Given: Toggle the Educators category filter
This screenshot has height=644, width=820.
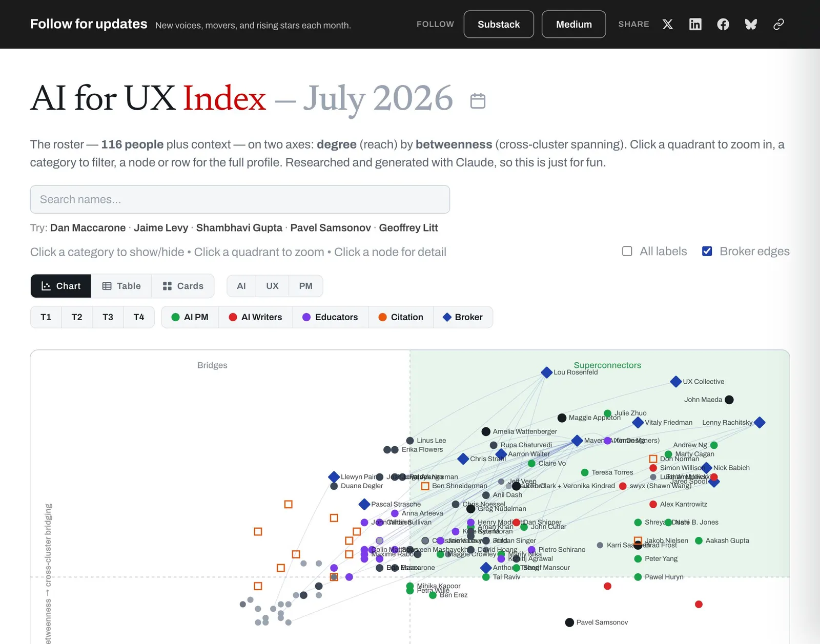Looking at the screenshot, I should pyautogui.click(x=330, y=317).
